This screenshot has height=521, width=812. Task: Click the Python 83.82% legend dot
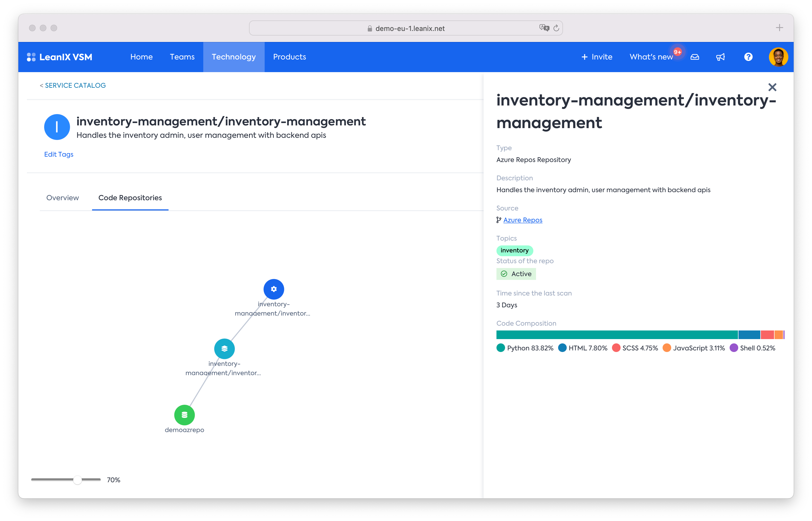coord(500,348)
